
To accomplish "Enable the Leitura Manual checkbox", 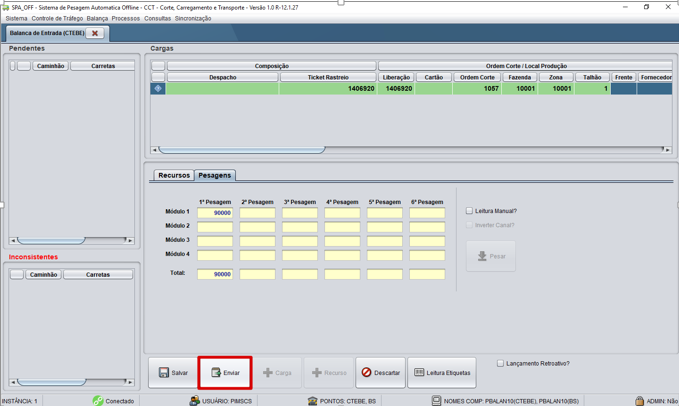I will [x=469, y=211].
